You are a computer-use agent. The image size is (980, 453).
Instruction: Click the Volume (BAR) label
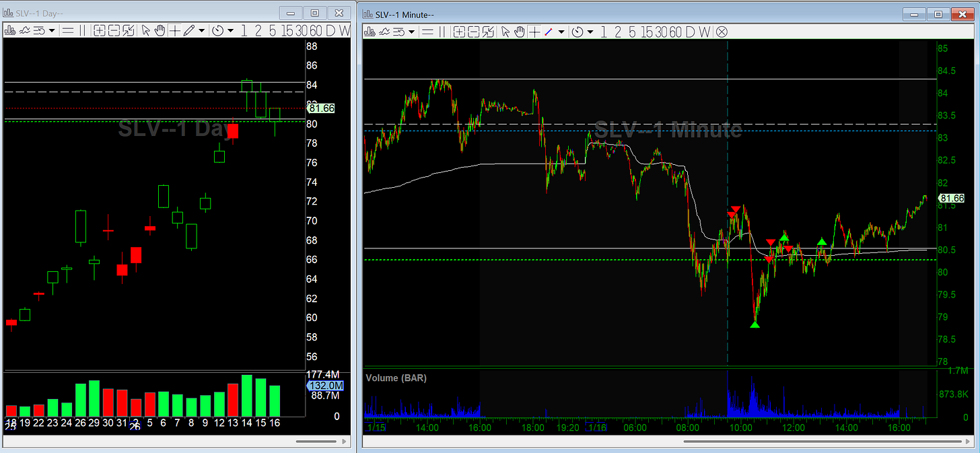coord(396,378)
